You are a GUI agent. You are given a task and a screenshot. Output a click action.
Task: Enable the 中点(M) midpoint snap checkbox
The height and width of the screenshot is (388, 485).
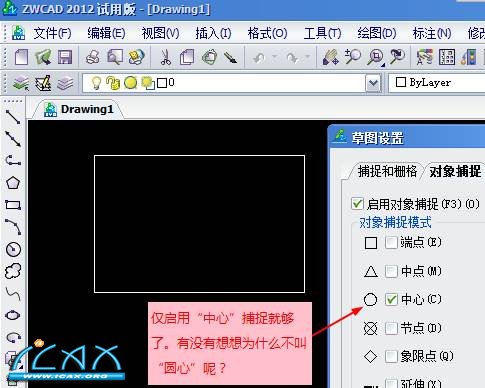click(x=391, y=271)
